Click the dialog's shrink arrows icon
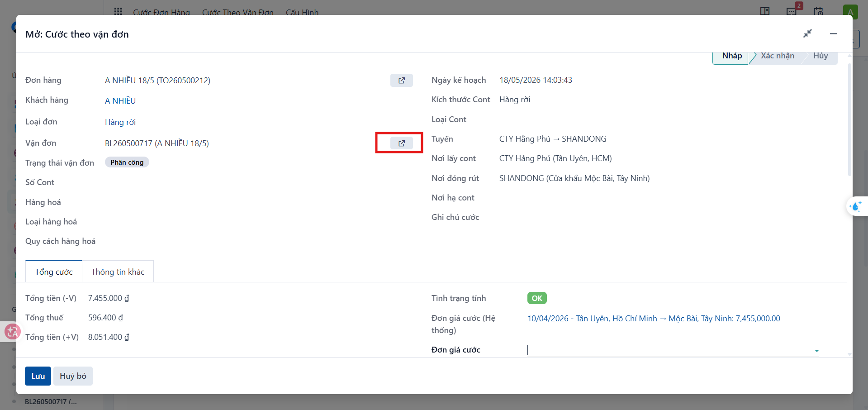The image size is (868, 410). [808, 33]
